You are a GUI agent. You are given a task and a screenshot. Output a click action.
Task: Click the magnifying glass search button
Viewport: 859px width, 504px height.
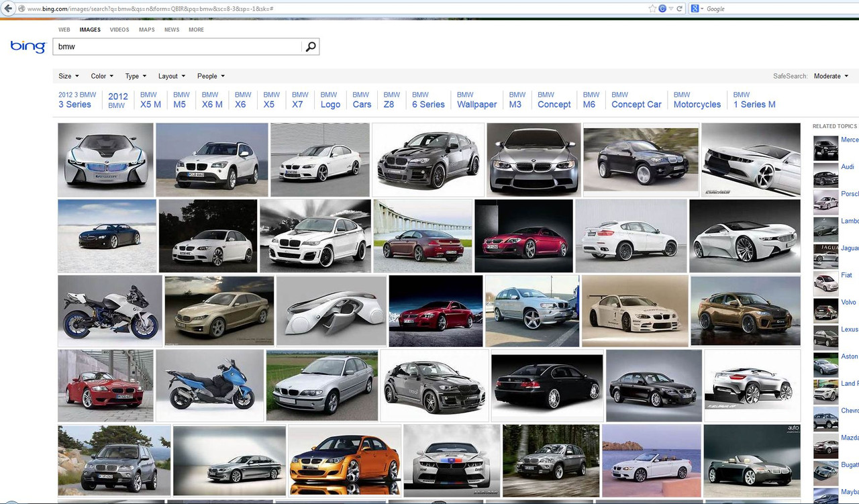pos(310,47)
